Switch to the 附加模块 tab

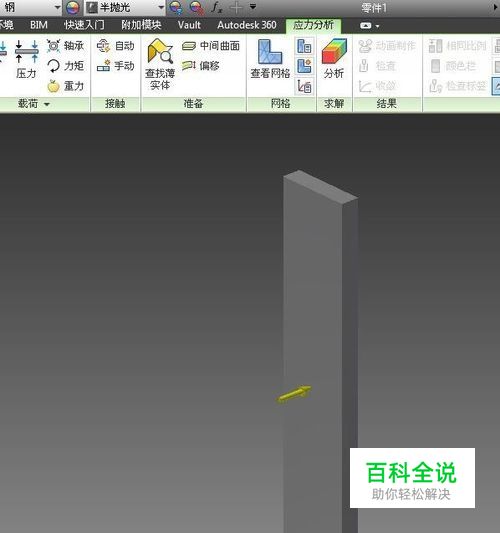tap(141, 25)
